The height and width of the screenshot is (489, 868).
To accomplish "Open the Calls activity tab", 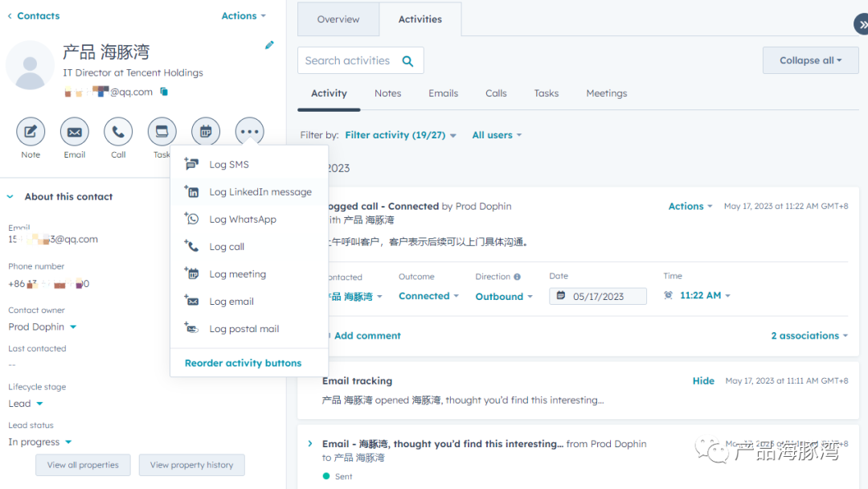I will pos(496,93).
